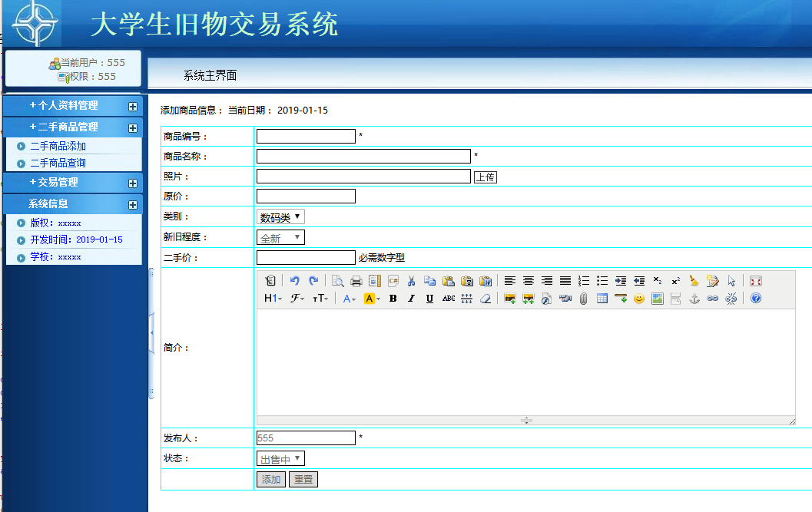This screenshot has width=812, height=512.
Task: Toggle bold formatting in editor
Action: (x=393, y=299)
